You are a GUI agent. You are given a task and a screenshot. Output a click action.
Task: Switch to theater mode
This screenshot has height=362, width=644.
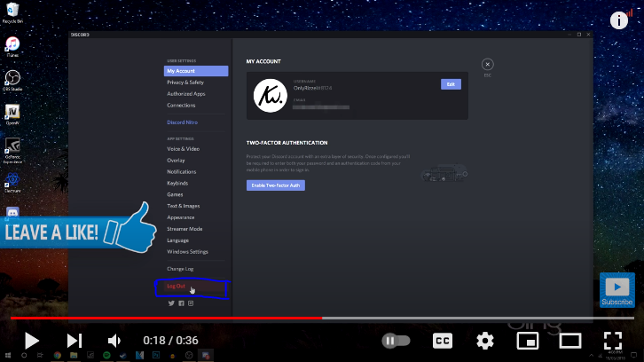pos(570,341)
